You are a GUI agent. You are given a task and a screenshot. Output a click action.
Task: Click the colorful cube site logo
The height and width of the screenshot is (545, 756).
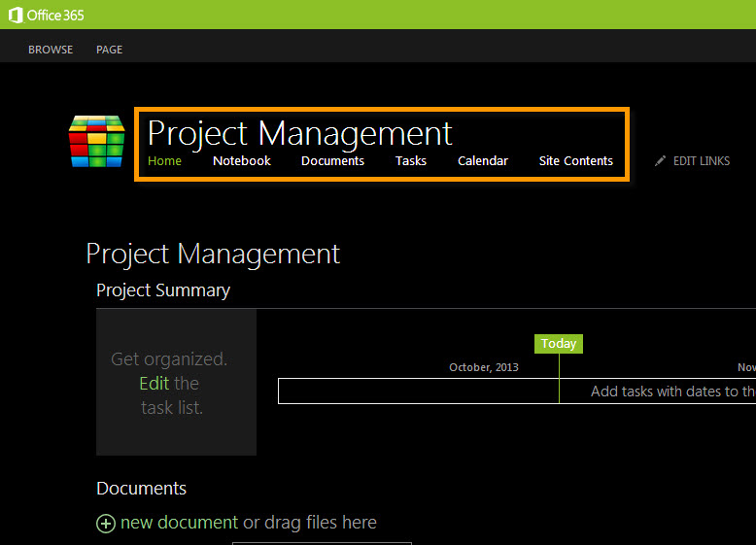(96, 142)
